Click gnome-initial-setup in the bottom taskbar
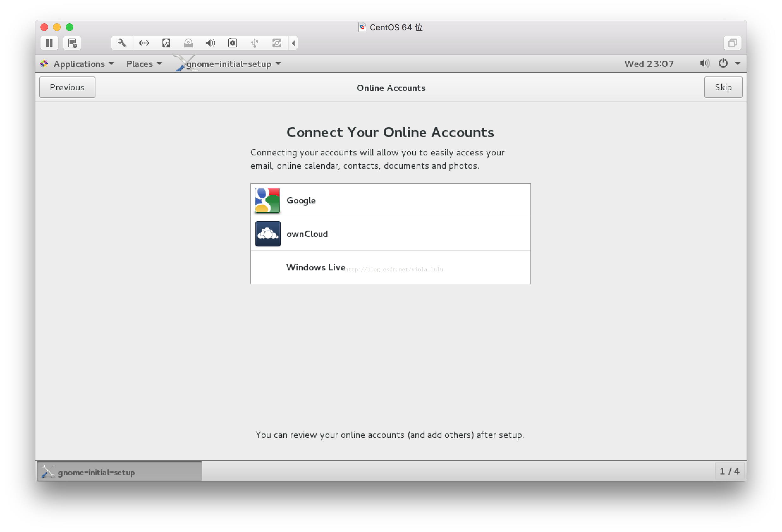Image resolution: width=782 pixels, height=532 pixels. (119, 472)
